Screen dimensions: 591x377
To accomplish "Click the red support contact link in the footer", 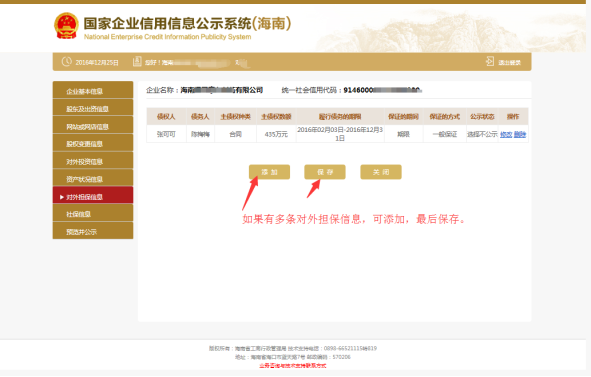I will pyautogui.click(x=292, y=366).
